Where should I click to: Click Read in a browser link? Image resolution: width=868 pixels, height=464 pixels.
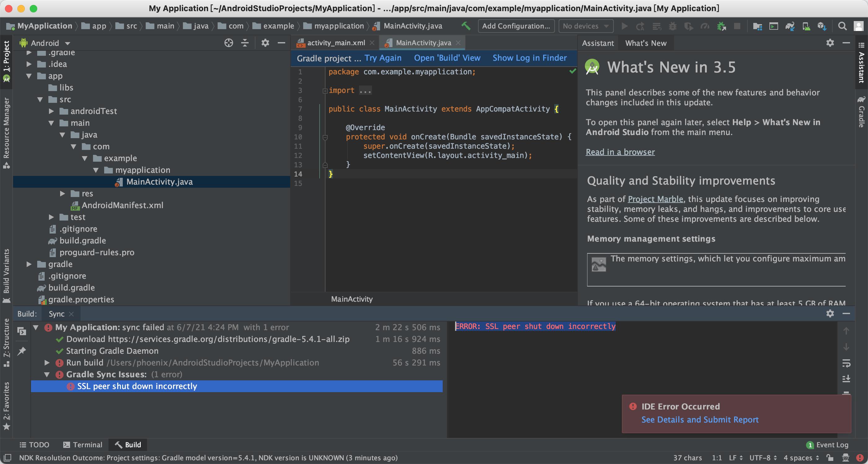(x=620, y=151)
